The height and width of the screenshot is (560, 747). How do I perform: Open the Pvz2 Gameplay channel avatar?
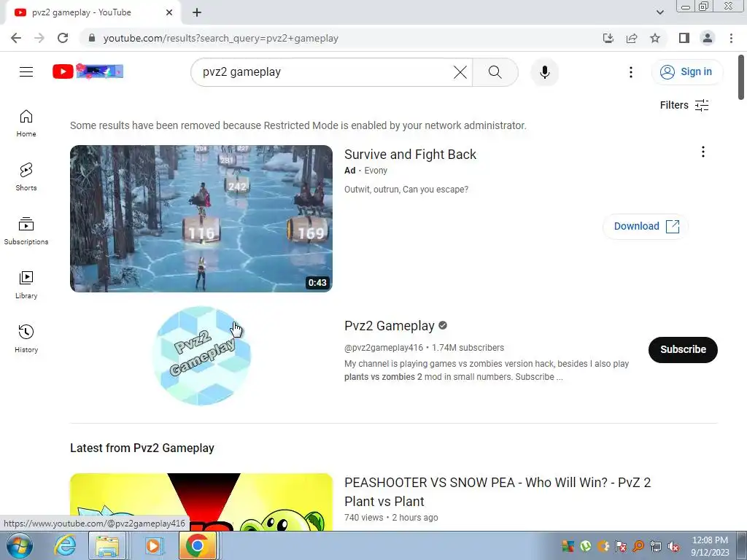coord(201,356)
